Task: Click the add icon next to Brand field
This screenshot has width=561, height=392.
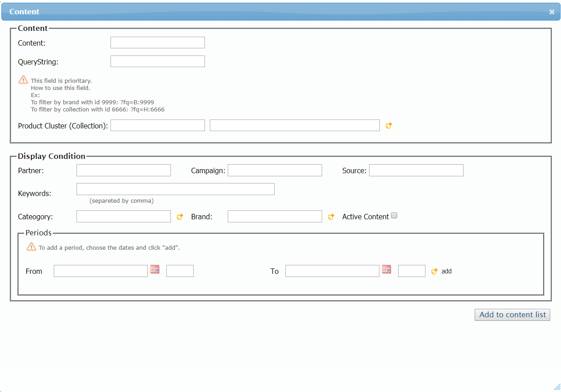Action: (x=331, y=217)
